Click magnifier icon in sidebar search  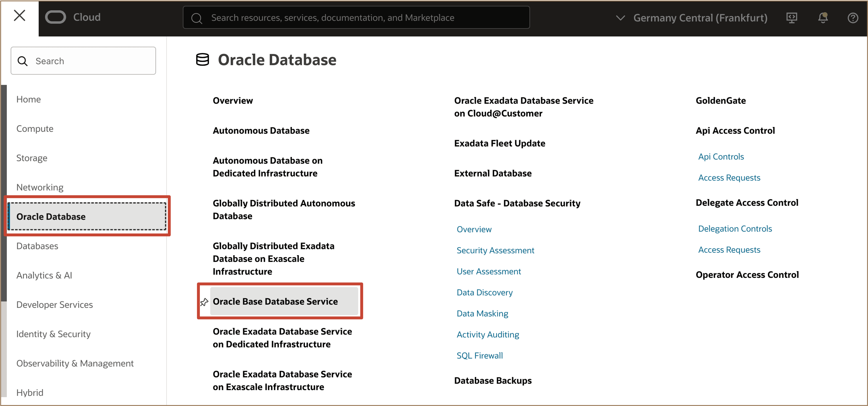[x=23, y=61]
